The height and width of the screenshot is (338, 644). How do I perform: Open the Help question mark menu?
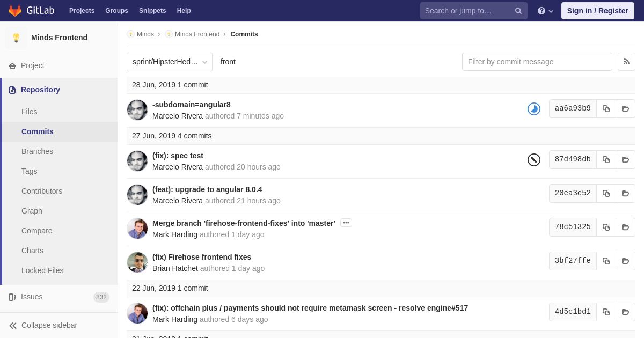[x=545, y=11]
